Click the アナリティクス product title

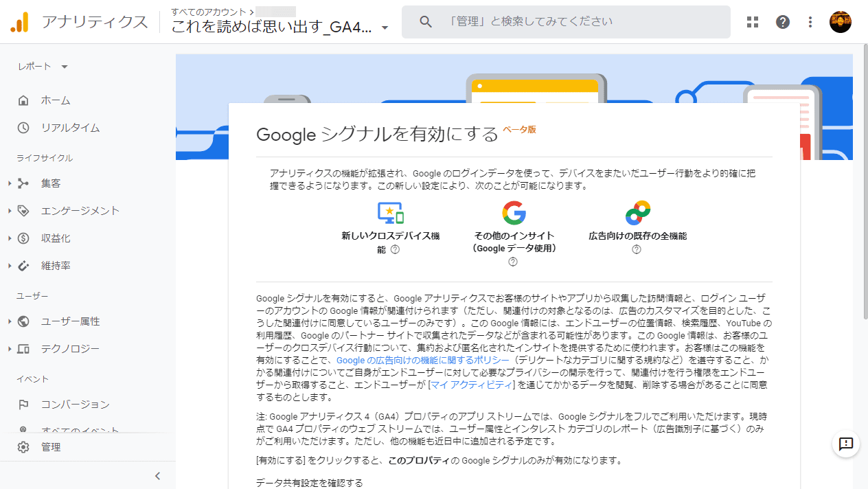95,22
